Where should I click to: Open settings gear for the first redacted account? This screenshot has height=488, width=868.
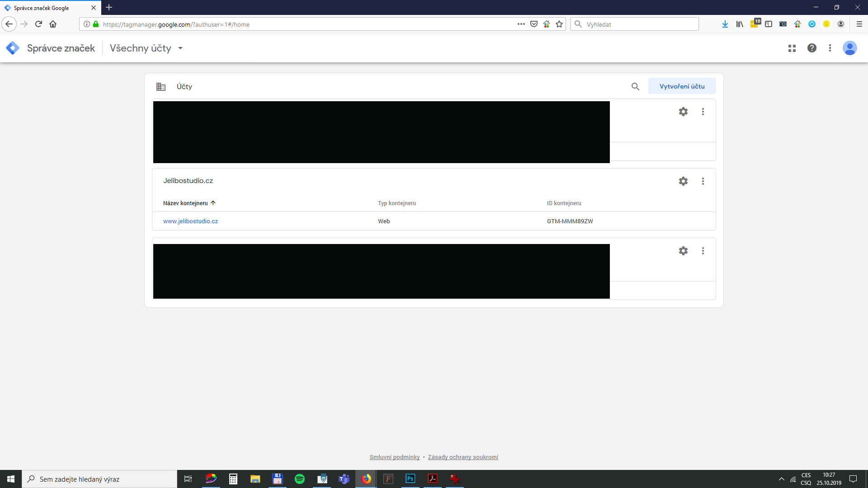click(683, 112)
